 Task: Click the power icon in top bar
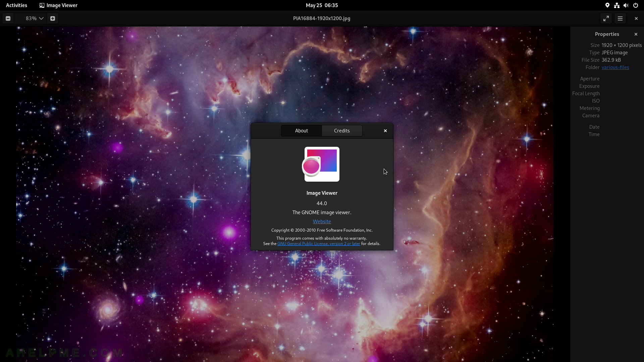[635, 5]
